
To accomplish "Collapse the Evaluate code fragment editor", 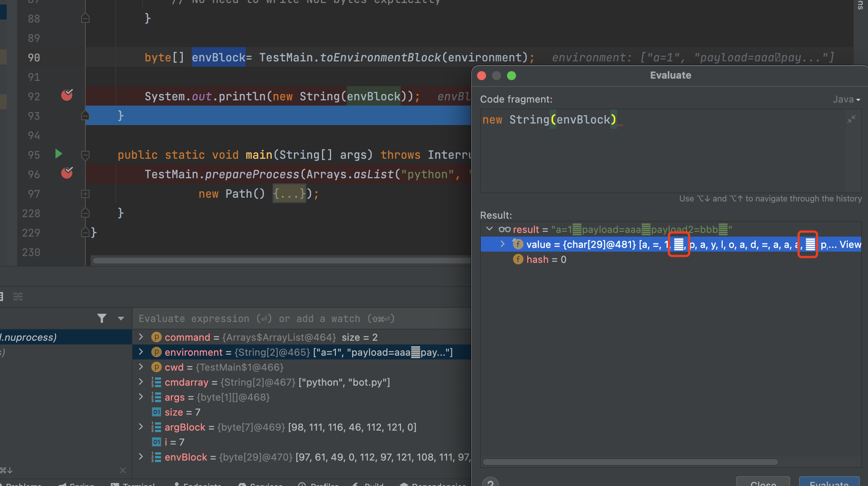I will (x=851, y=119).
